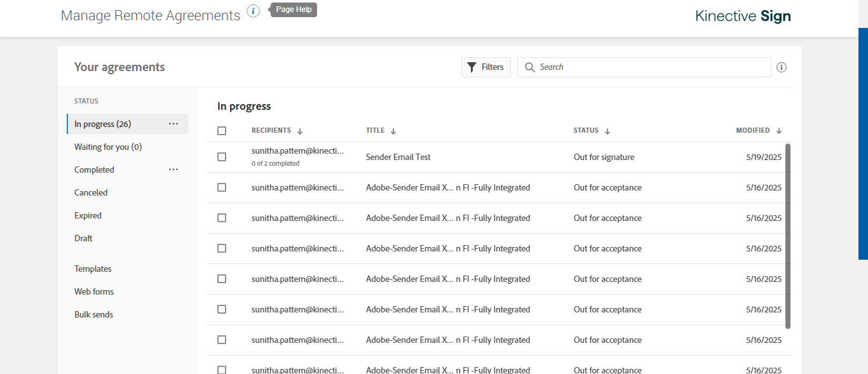Switch to the Canceled status list
868x374 pixels.
pyautogui.click(x=91, y=192)
